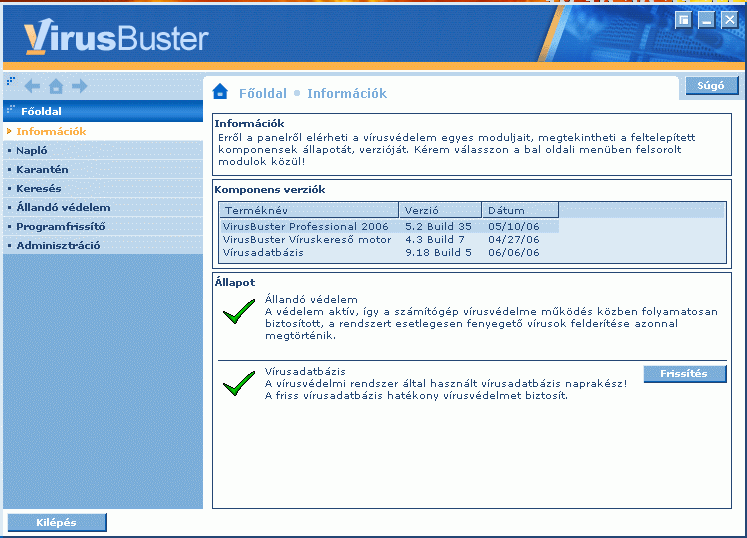Screen dimensions: 747x538
Task: Minimize the VirusBuster window
Action: click(707, 20)
